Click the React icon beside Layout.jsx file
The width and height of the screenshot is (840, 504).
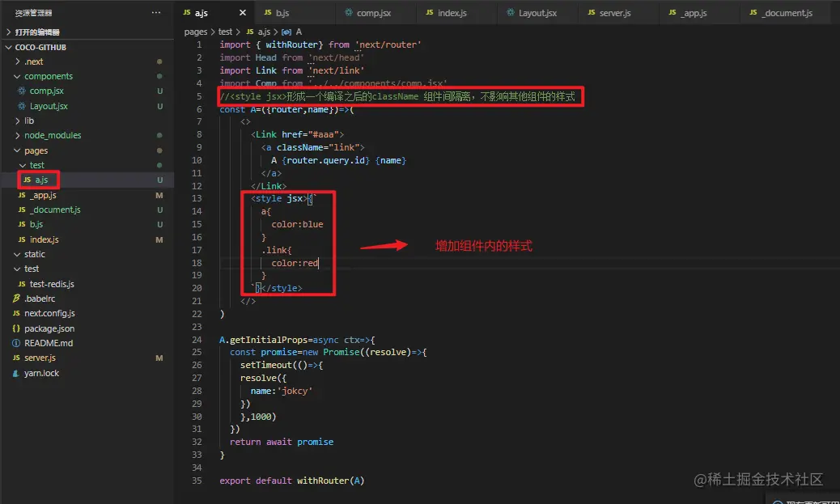click(x=21, y=106)
